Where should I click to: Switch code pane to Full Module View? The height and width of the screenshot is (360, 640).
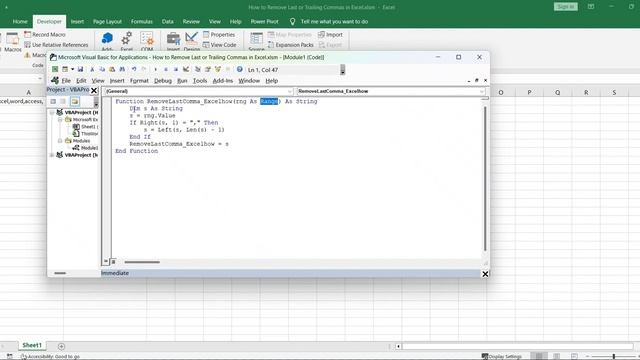pyautogui.click(x=113, y=262)
